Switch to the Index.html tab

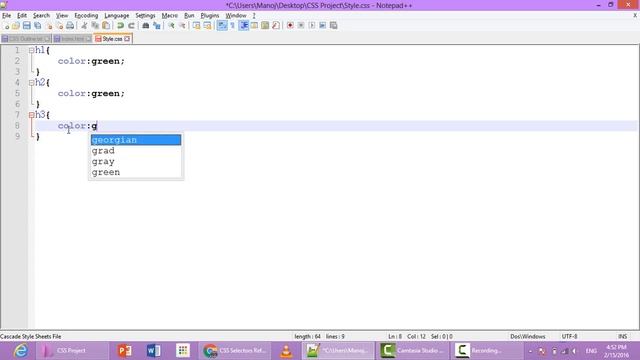(72, 39)
